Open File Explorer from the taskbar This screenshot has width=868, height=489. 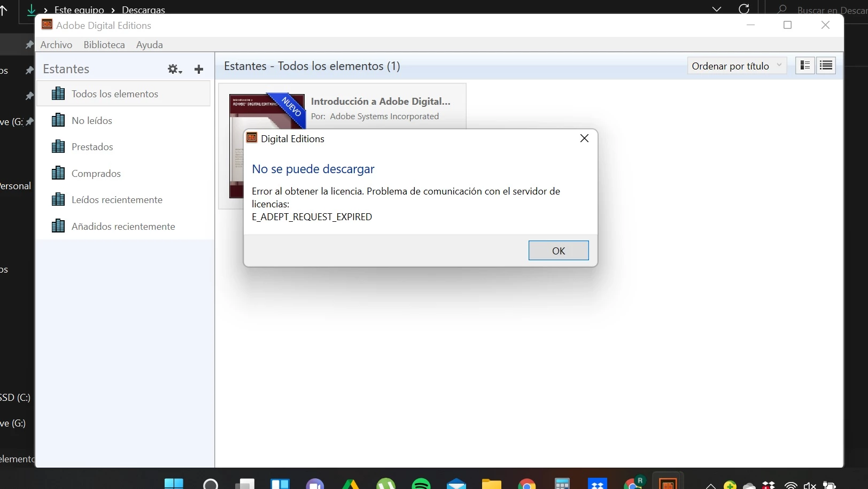click(x=492, y=484)
